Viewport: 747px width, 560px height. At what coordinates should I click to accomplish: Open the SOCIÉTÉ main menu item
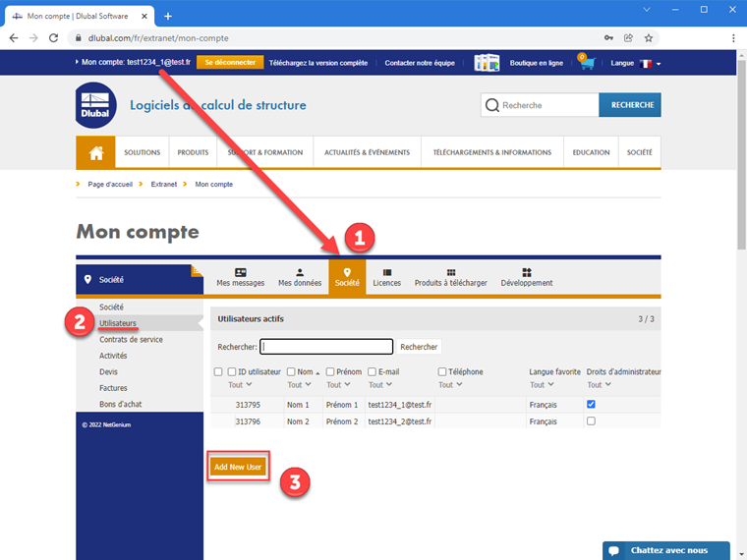click(639, 152)
